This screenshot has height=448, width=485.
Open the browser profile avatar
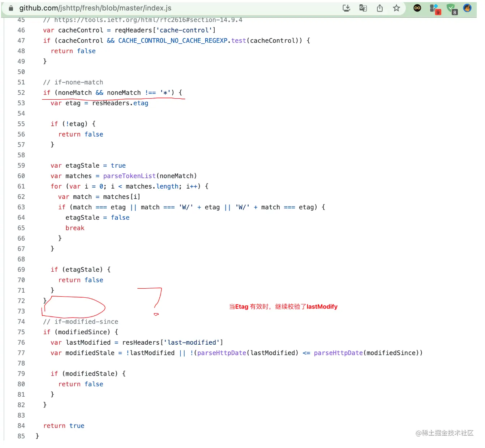pos(467,8)
